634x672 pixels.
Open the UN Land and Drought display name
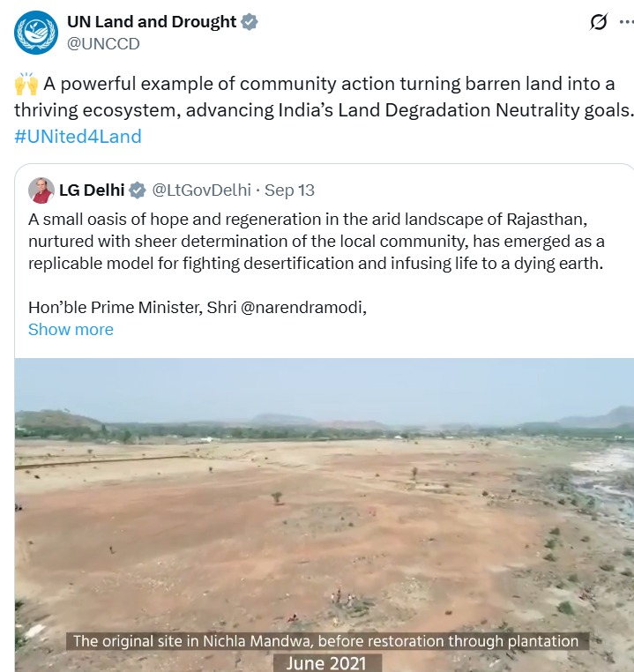pos(152,22)
